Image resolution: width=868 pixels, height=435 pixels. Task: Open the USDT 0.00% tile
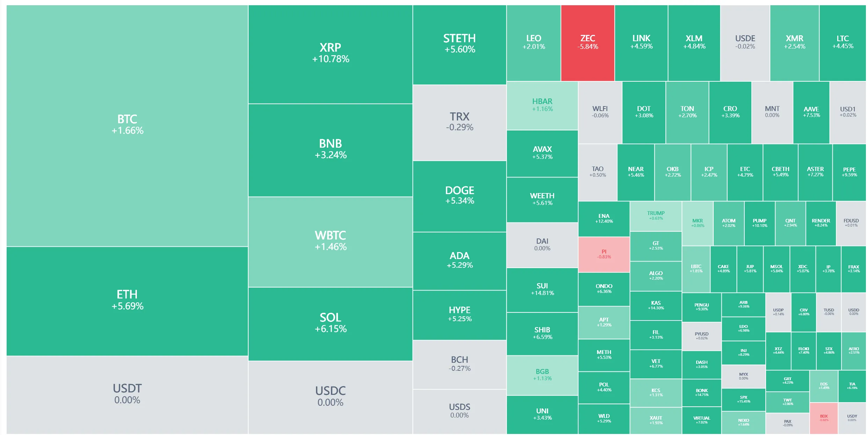point(127,394)
